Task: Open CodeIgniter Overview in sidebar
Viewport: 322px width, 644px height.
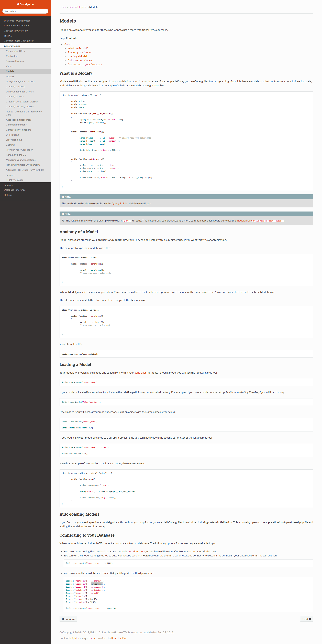Action: [x=25, y=31]
